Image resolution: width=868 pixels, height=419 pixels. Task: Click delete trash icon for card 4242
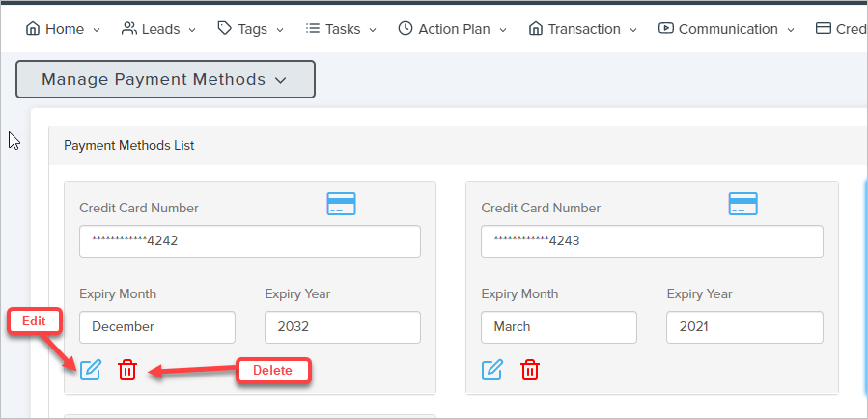click(127, 369)
